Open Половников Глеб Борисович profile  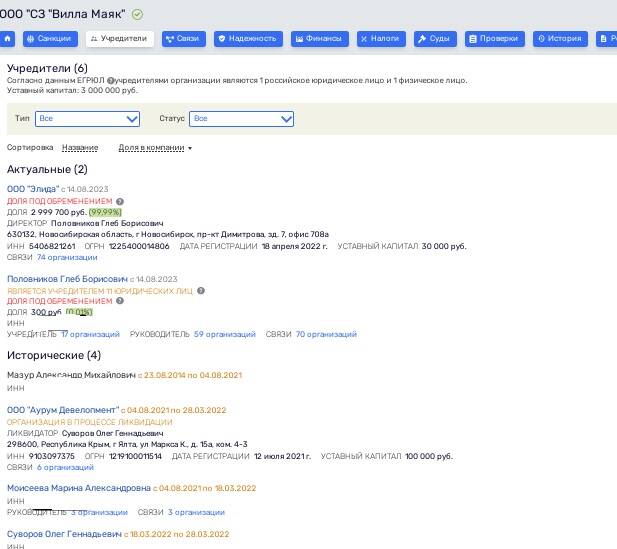[67, 279]
